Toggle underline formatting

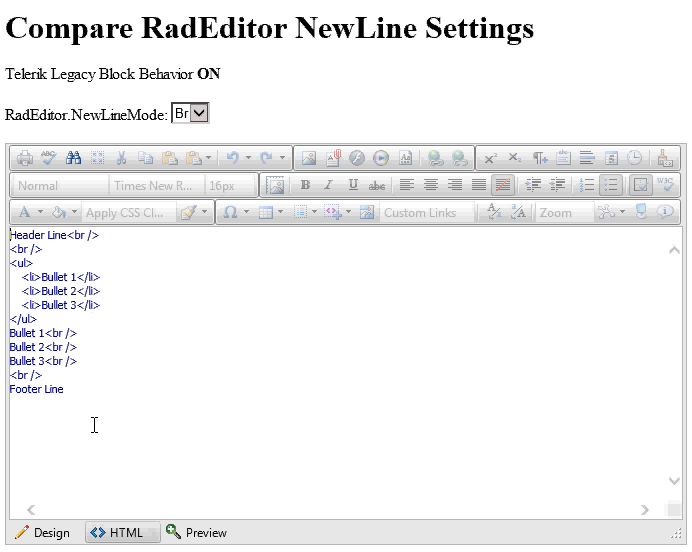coord(353,185)
